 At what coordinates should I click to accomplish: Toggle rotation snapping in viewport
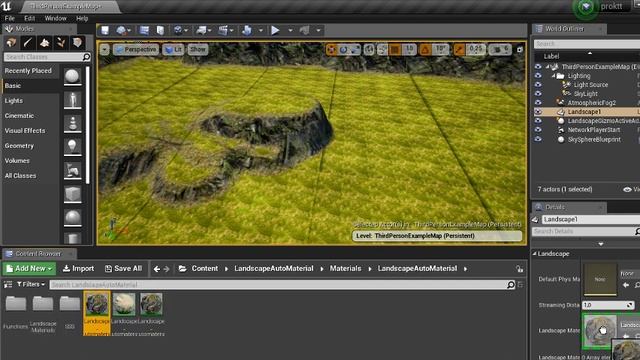pos(425,49)
